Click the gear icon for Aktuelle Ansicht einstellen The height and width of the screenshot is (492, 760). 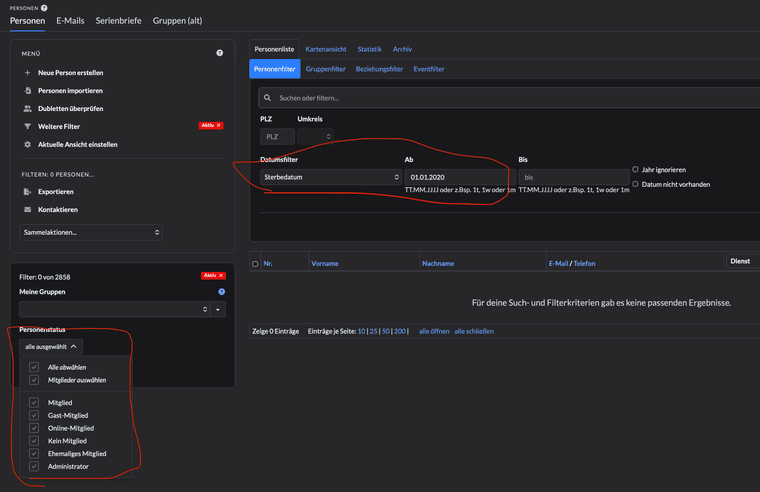pos(28,145)
